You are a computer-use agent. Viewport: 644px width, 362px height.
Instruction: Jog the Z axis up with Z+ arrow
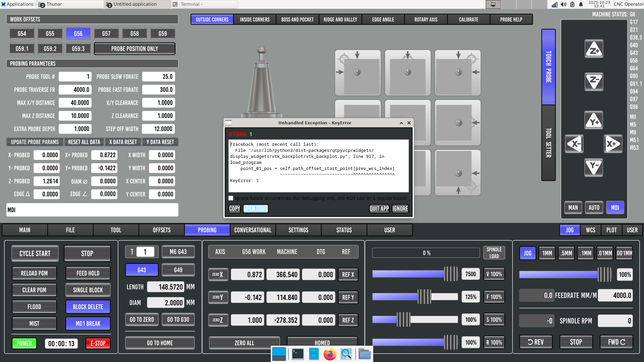594,49
